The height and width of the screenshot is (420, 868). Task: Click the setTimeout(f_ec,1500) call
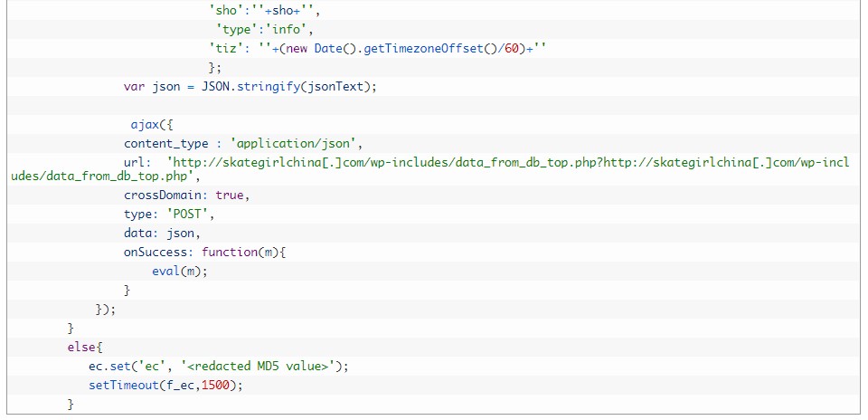[166, 385]
